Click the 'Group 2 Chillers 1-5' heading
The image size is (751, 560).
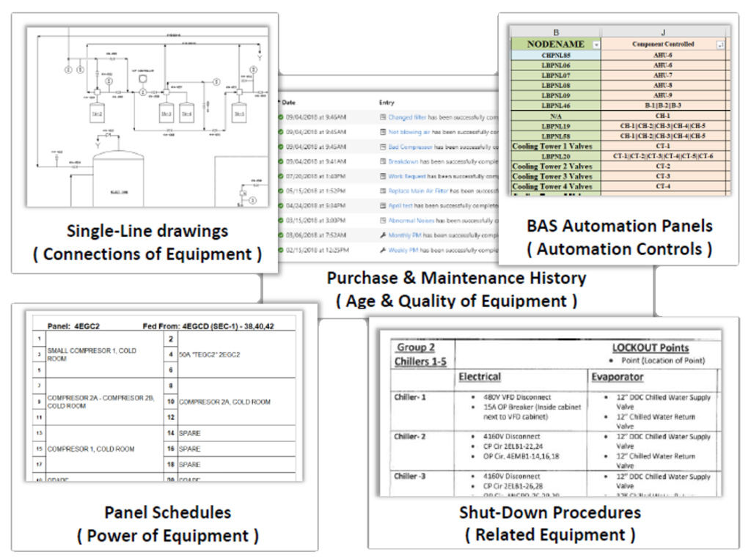(x=420, y=355)
